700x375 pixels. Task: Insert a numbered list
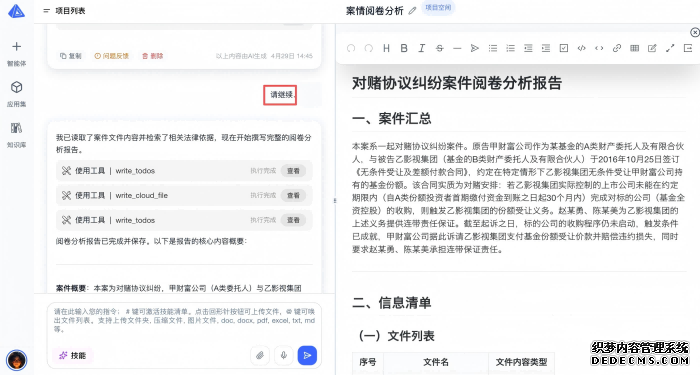510,48
